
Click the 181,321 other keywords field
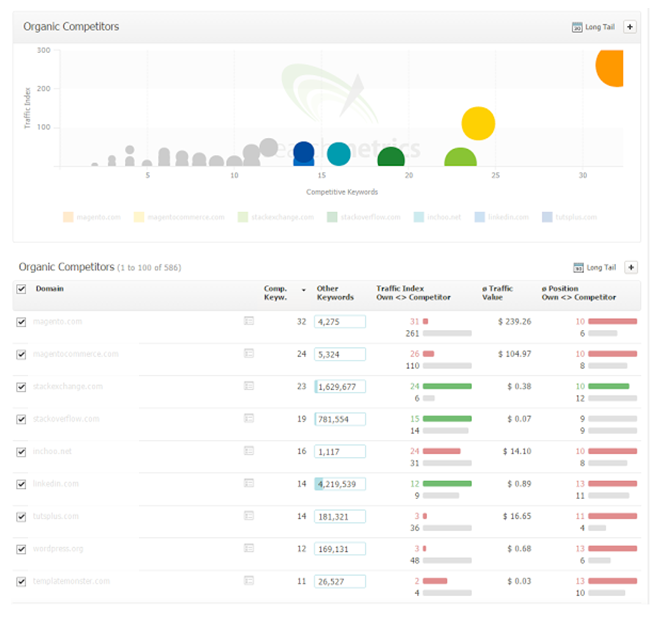coord(340,516)
